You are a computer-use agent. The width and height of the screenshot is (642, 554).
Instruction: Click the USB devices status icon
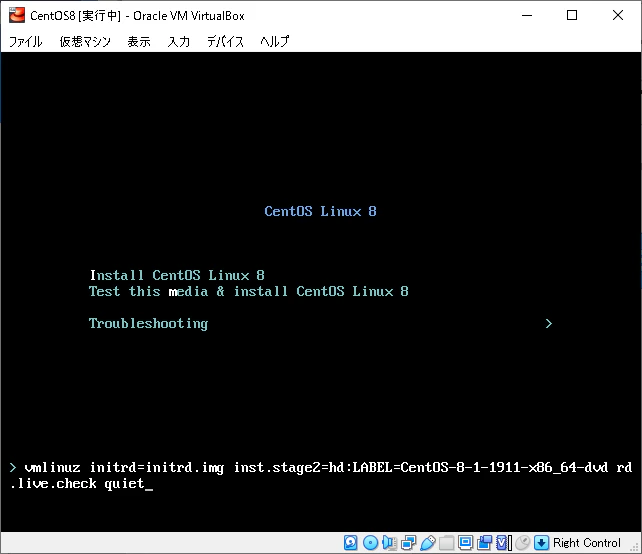click(427, 543)
